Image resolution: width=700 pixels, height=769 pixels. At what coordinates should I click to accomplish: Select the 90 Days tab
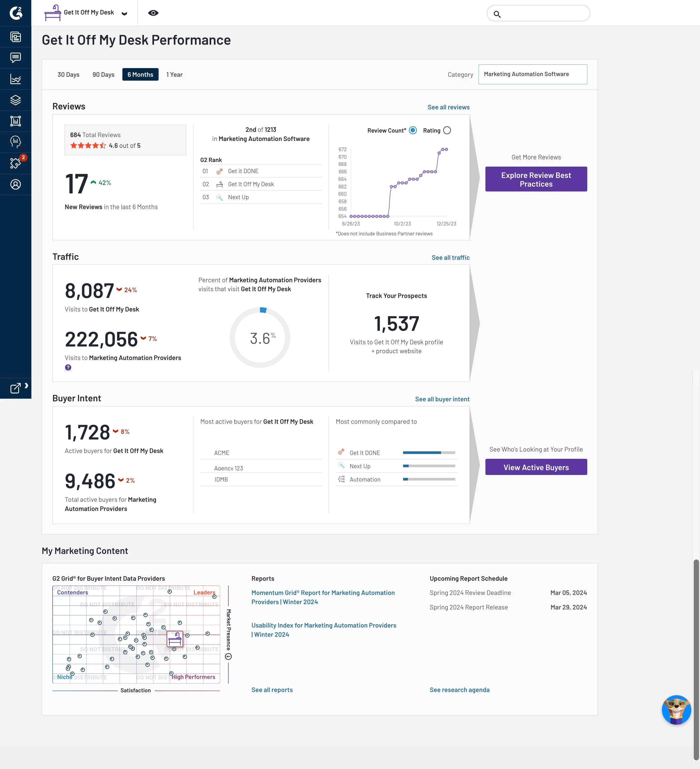pos(103,75)
